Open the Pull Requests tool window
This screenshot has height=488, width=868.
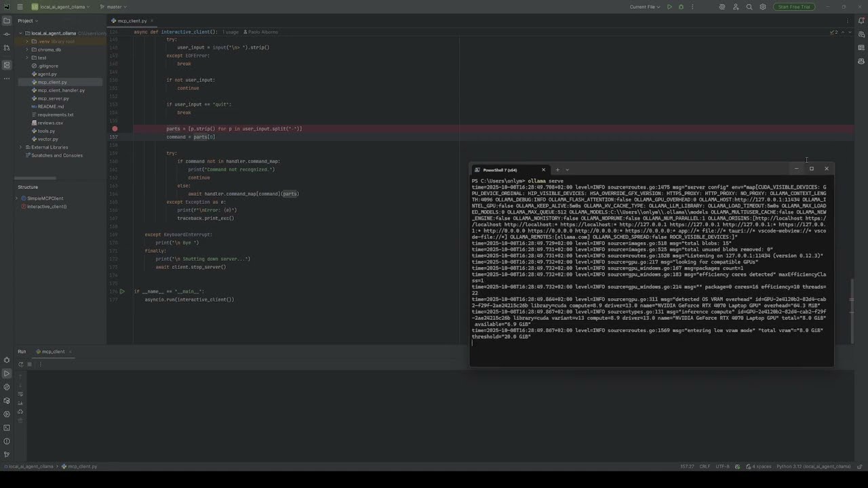[7, 48]
